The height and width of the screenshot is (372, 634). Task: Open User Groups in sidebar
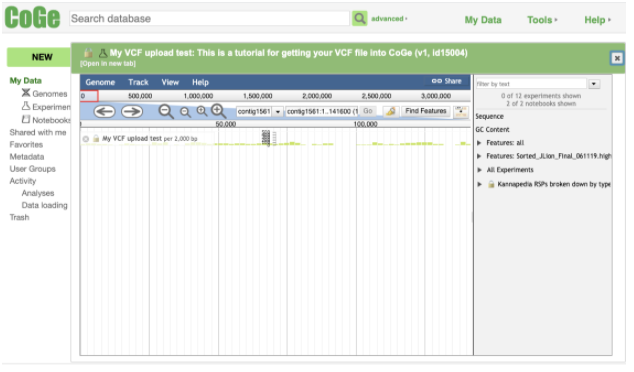(32, 169)
